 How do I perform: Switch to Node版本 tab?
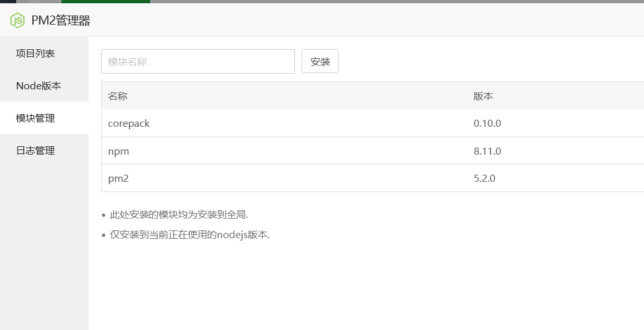pos(44,86)
